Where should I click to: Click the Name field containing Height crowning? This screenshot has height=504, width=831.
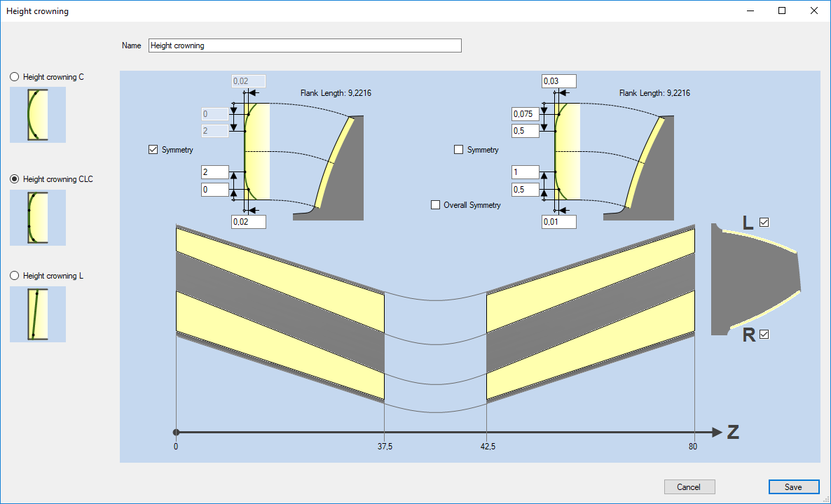coord(305,45)
